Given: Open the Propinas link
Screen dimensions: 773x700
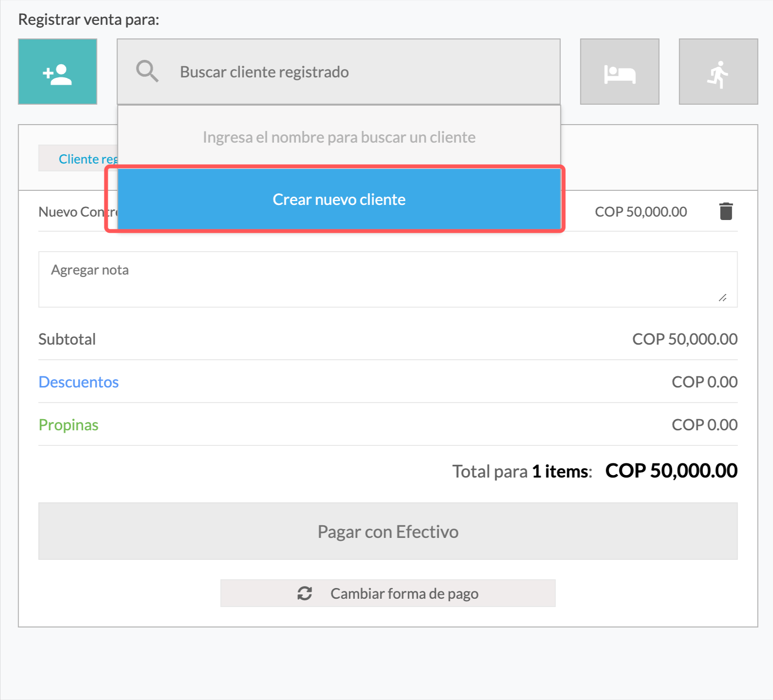Looking at the screenshot, I should (69, 425).
